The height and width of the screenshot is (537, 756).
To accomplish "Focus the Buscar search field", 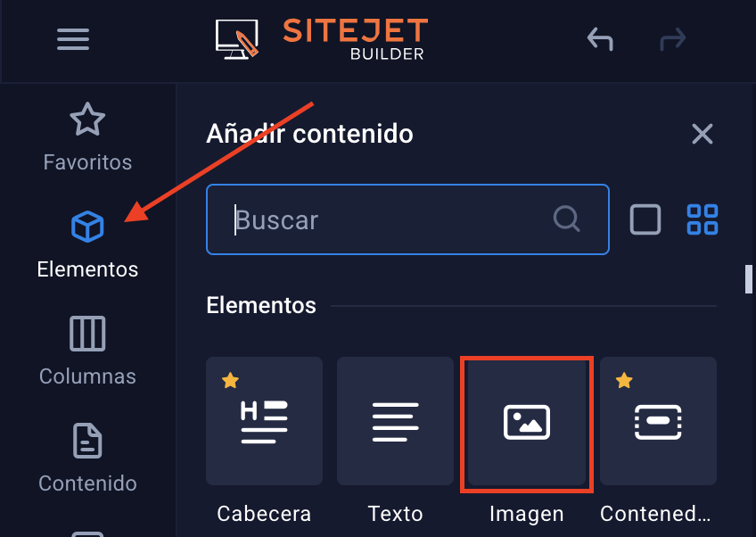I will point(407,219).
